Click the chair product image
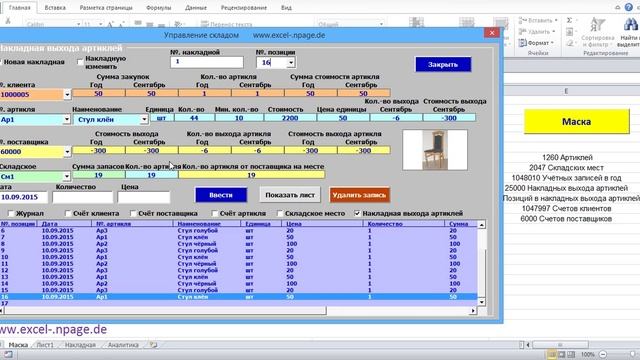Viewport: 640px width, 360px height. tap(435, 150)
